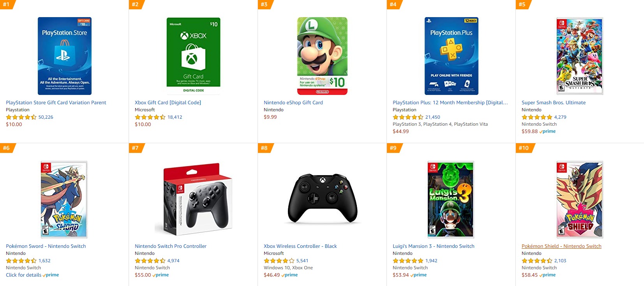
Task: Click the Pokémon Sword box art
Action: click(x=64, y=199)
